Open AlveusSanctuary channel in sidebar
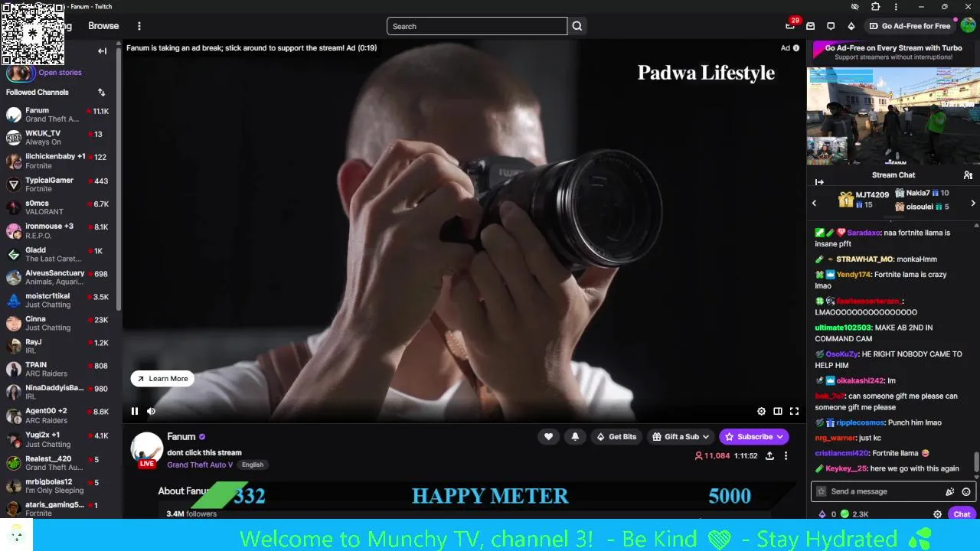 [58, 277]
